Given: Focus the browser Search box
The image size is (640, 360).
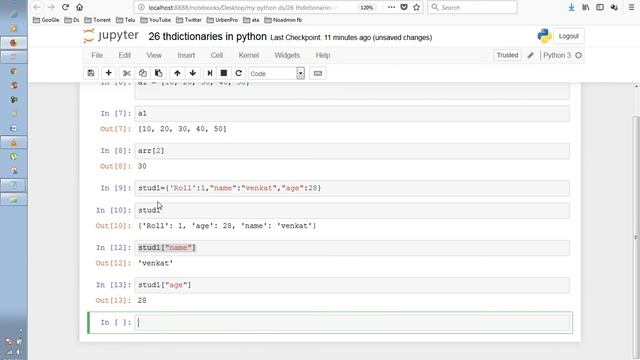Looking at the screenshot, I should [x=472, y=7].
